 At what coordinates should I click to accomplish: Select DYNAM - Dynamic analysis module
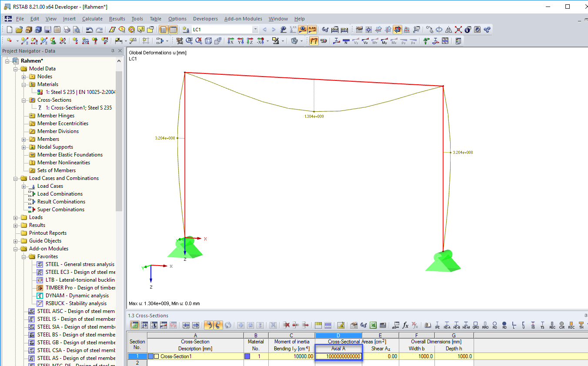coord(77,296)
